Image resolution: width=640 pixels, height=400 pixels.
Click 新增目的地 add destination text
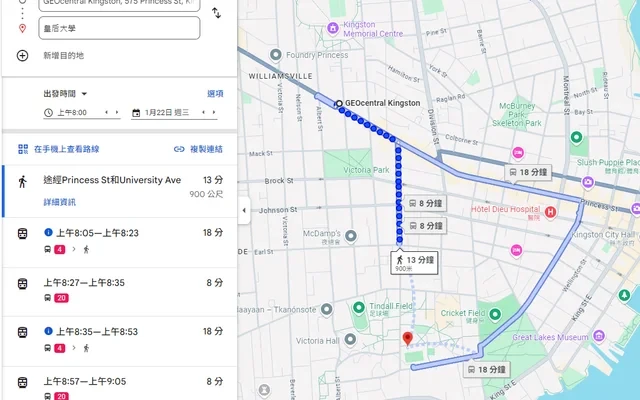point(63,56)
